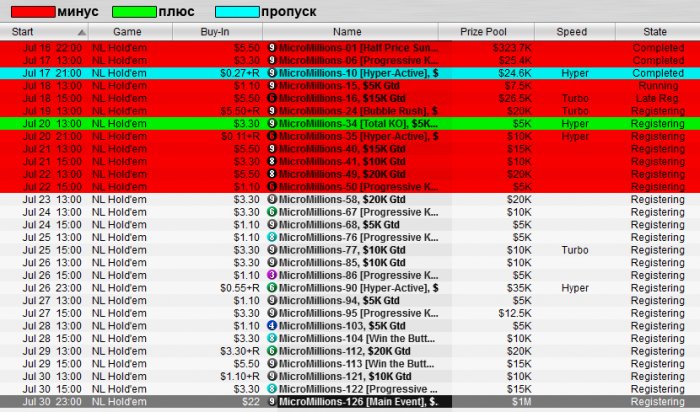Sort tournaments by the State column
The width and height of the screenshot is (700, 412).
[x=655, y=32]
